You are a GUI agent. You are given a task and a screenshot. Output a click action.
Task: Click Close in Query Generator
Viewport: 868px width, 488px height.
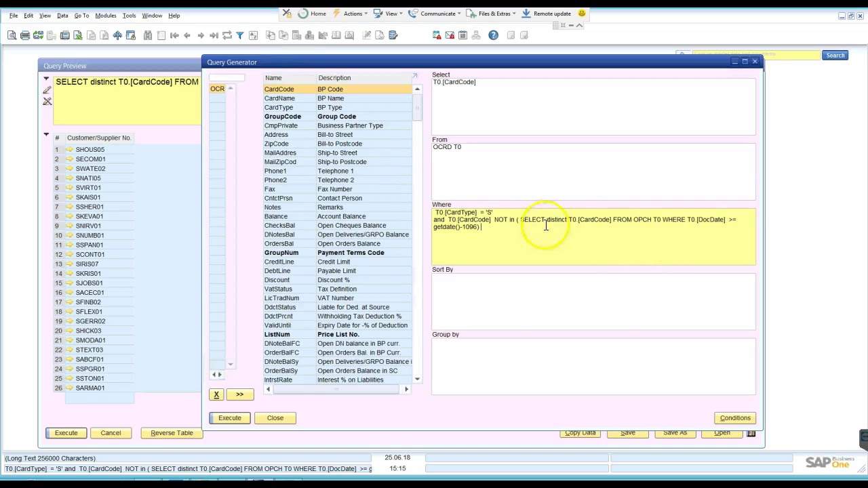(x=275, y=418)
